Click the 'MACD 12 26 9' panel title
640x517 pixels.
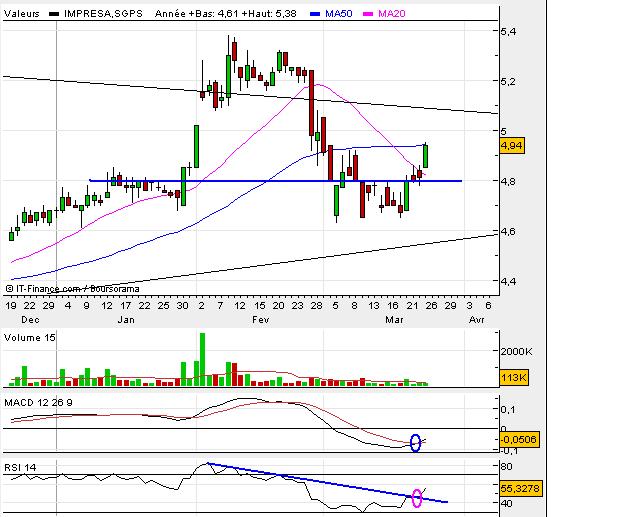[x=38, y=403]
